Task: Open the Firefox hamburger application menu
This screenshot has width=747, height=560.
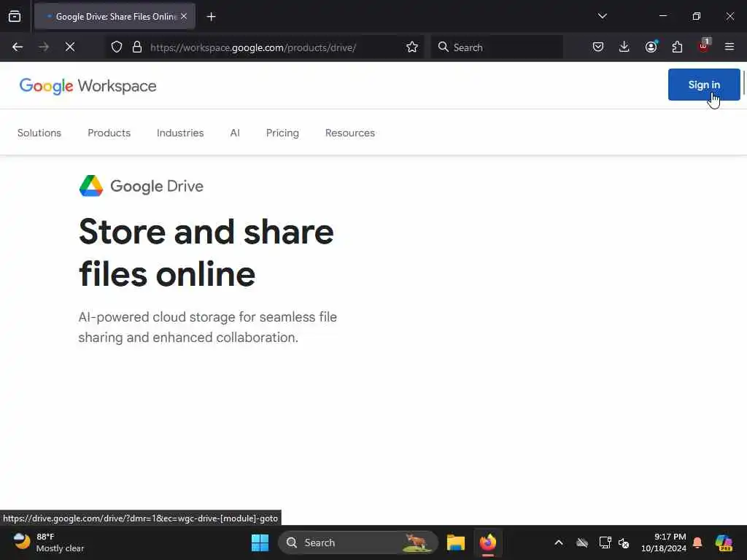Action: 729,47
